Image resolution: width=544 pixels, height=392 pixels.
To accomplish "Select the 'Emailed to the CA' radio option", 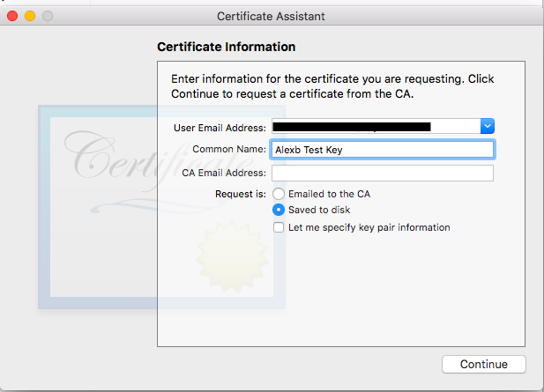I will (279, 194).
